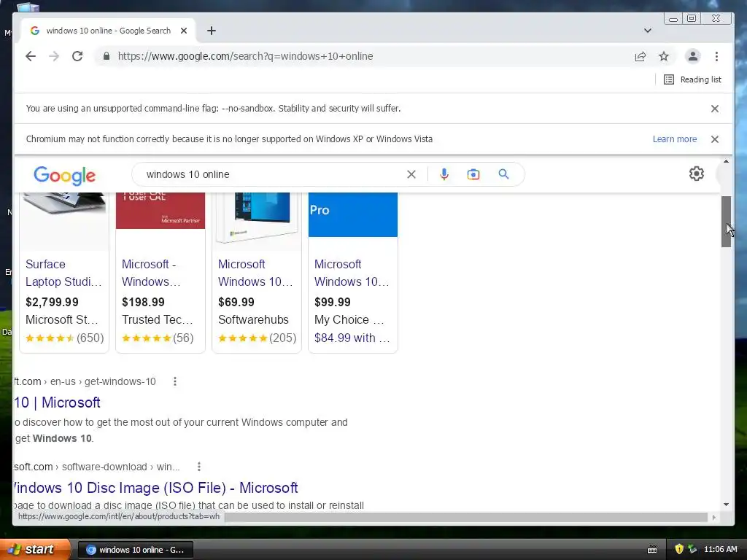Click the taskbar clock 11:06 AM
747x560 pixels.
tap(720, 549)
